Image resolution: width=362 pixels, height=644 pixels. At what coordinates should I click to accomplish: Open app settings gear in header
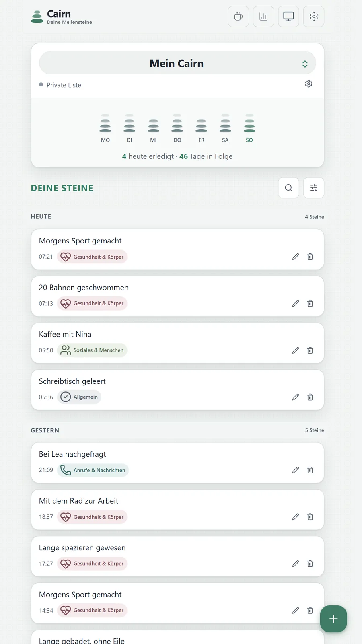tap(314, 16)
